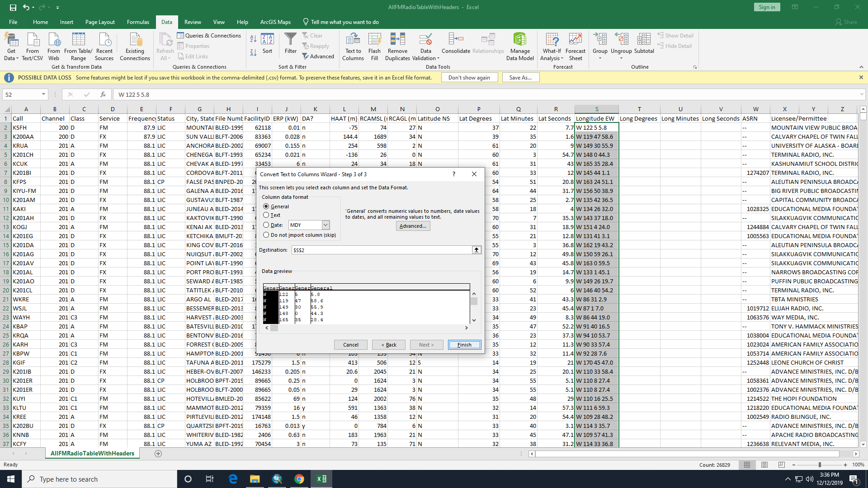Click the zoom out minus button
The width and height of the screenshot is (868, 488).
click(794, 465)
